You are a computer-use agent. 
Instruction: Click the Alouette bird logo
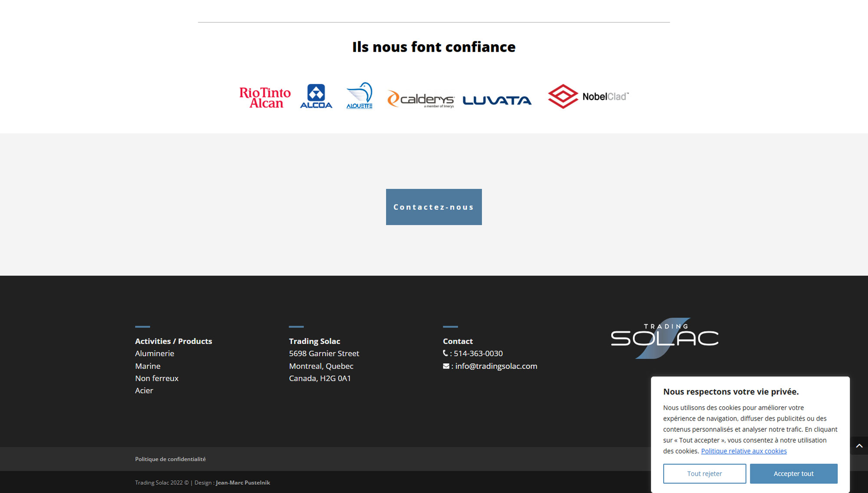pos(359,95)
